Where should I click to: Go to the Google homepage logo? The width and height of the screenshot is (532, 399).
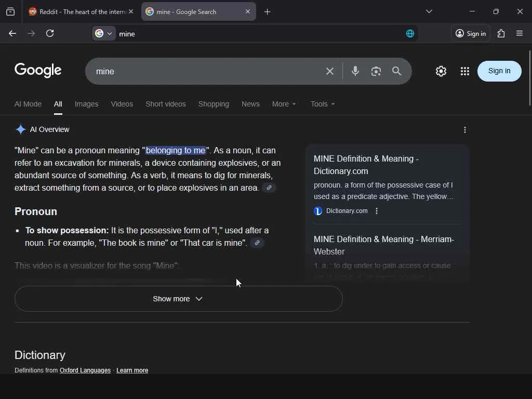38,71
